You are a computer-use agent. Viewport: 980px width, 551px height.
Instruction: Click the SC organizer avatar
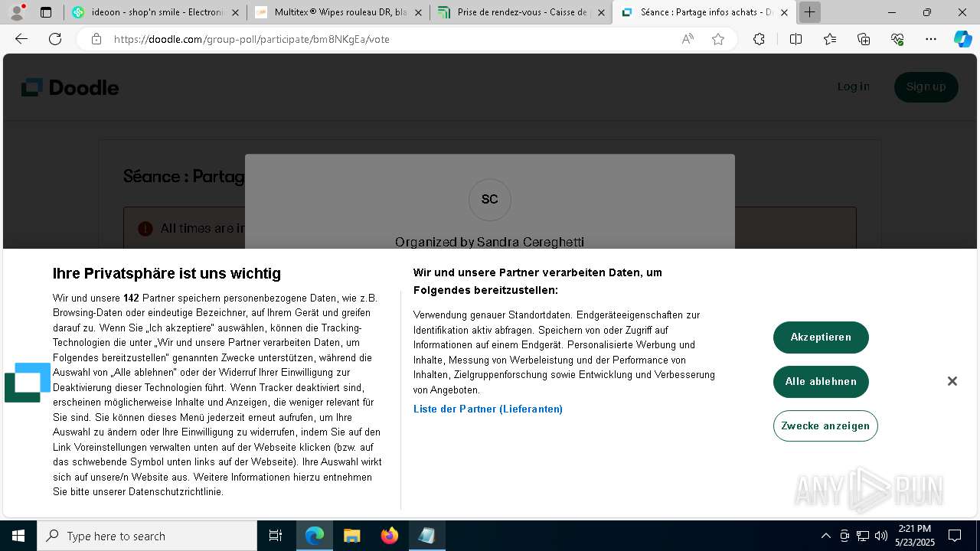(x=490, y=200)
